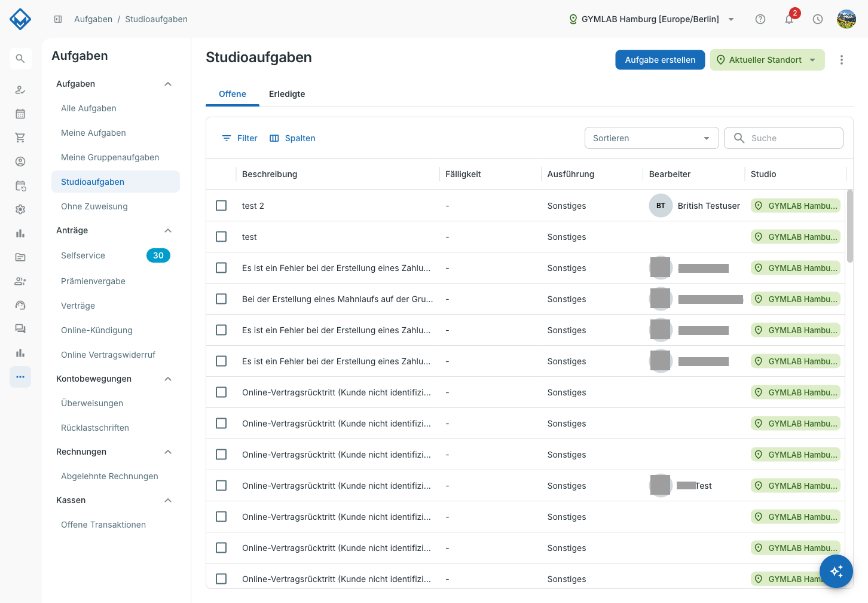This screenshot has height=603, width=868.
Task: Tick the checkbox for the 'test' task
Action: (x=221, y=237)
